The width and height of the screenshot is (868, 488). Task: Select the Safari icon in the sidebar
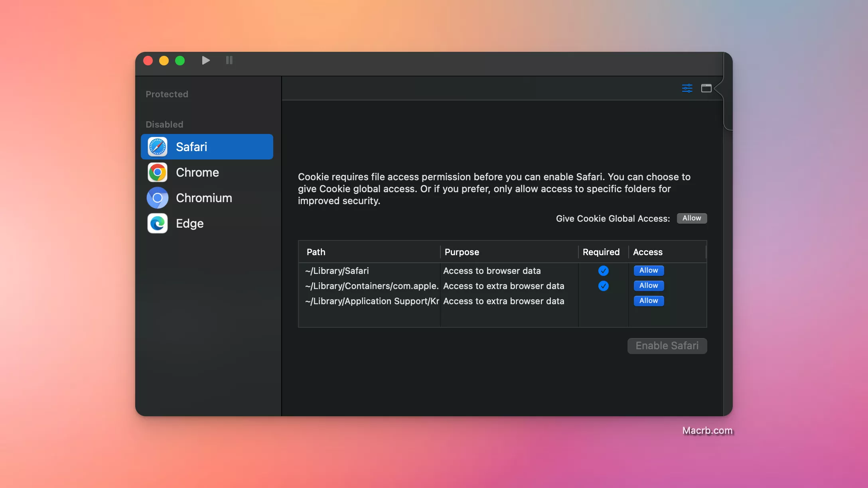pyautogui.click(x=158, y=147)
